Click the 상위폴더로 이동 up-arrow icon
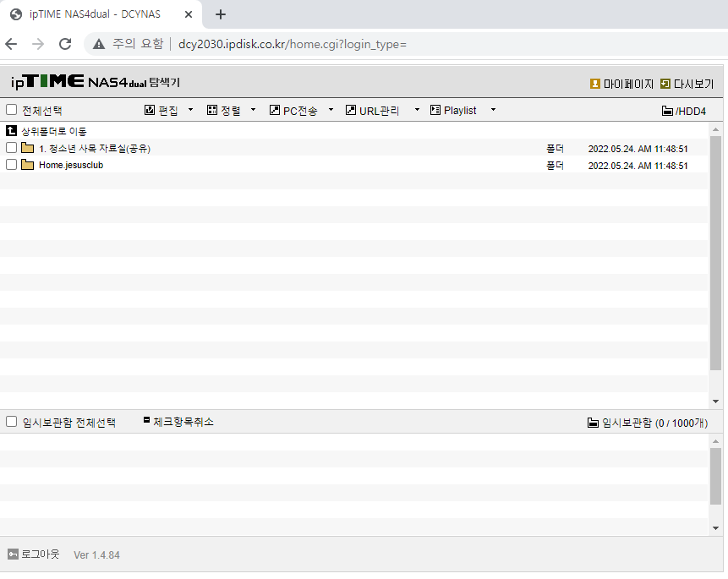 coord(11,131)
